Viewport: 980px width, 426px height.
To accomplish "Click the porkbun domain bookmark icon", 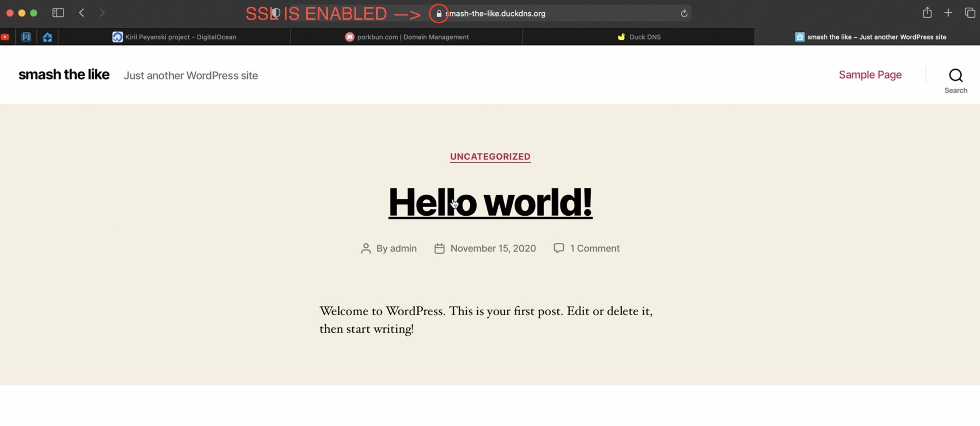I will 349,37.
